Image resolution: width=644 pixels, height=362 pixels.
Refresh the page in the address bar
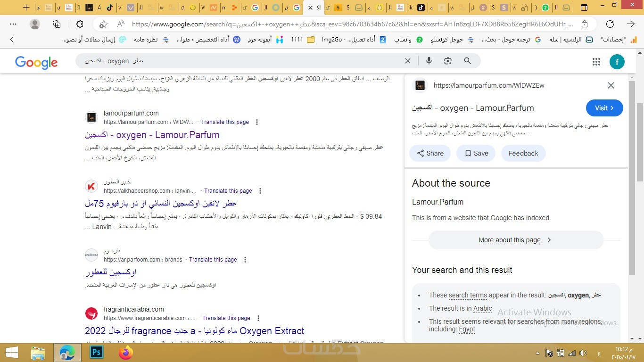(x=610, y=24)
